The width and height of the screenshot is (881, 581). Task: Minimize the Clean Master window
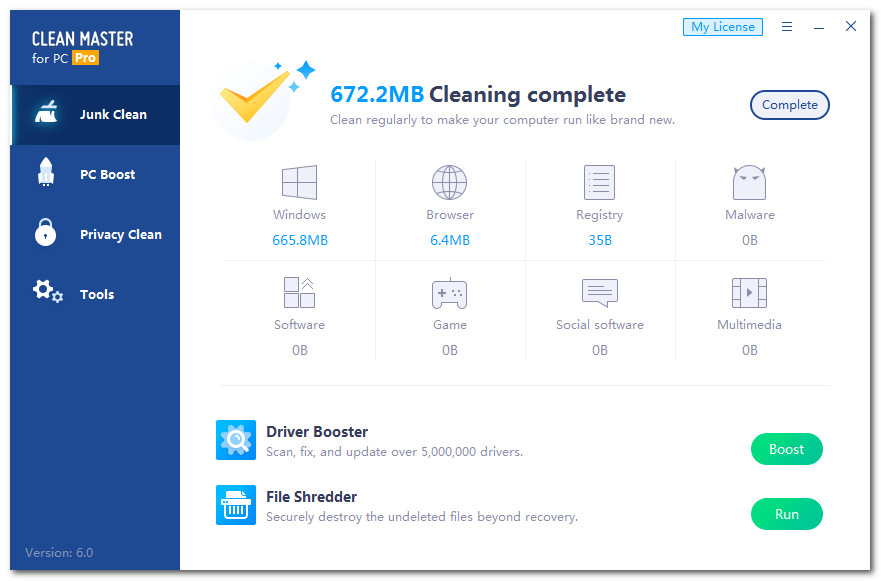coord(819,27)
